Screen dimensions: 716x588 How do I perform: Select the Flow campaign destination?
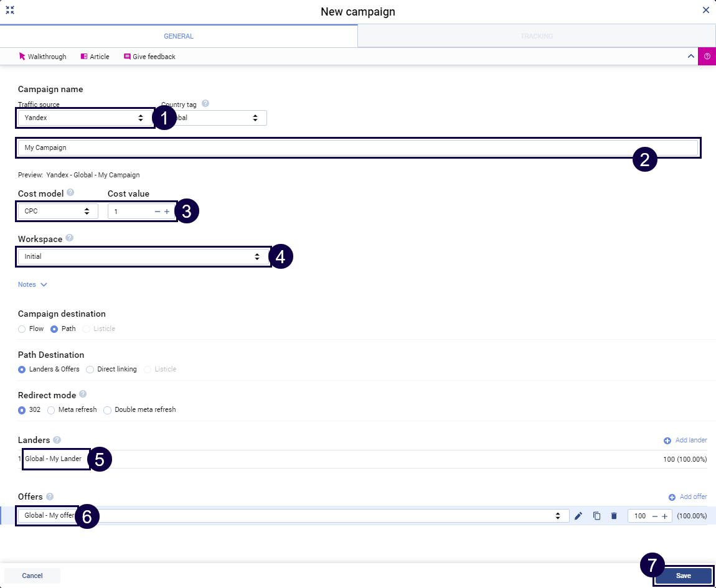coord(22,329)
